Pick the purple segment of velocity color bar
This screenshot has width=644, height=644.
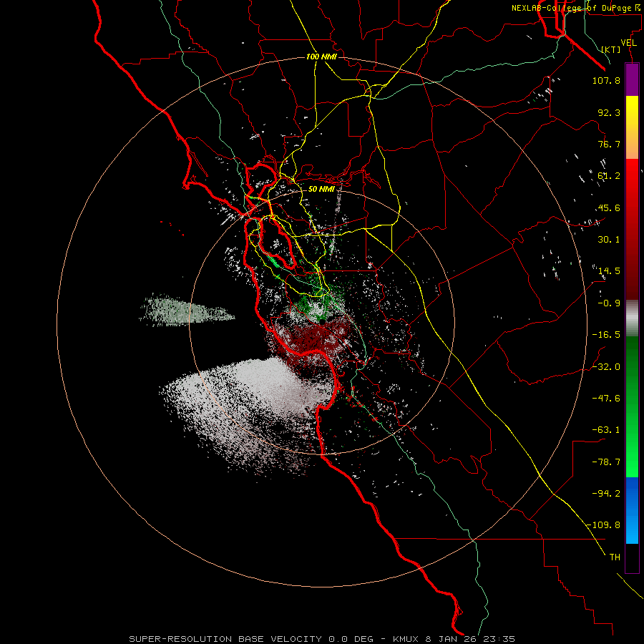tap(632, 79)
